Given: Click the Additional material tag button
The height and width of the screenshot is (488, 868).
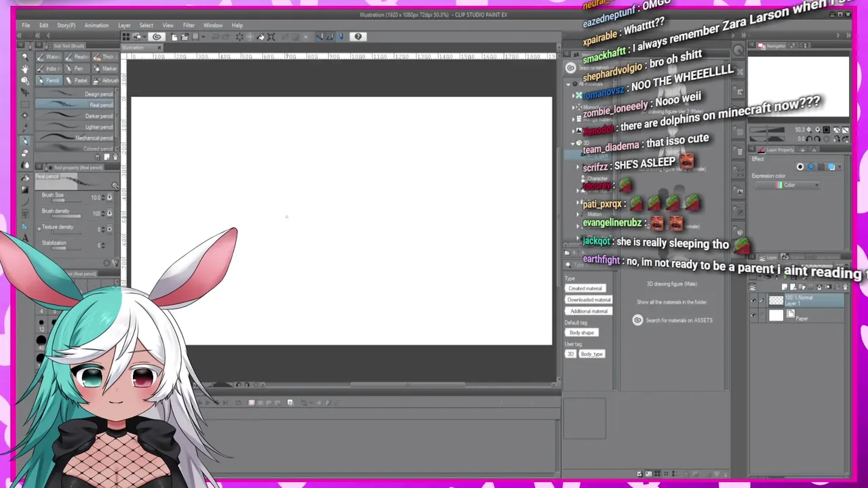Looking at the screenshot, I should coord(589,311).
